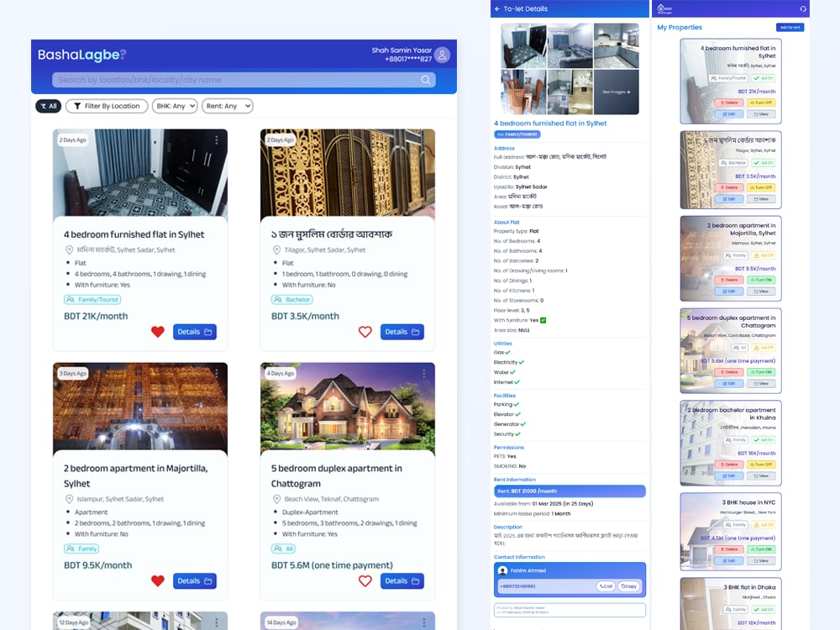Edit the Khulna bachelor apartment property
Viewport: 840px width, 630px height.
click(729, 475)
